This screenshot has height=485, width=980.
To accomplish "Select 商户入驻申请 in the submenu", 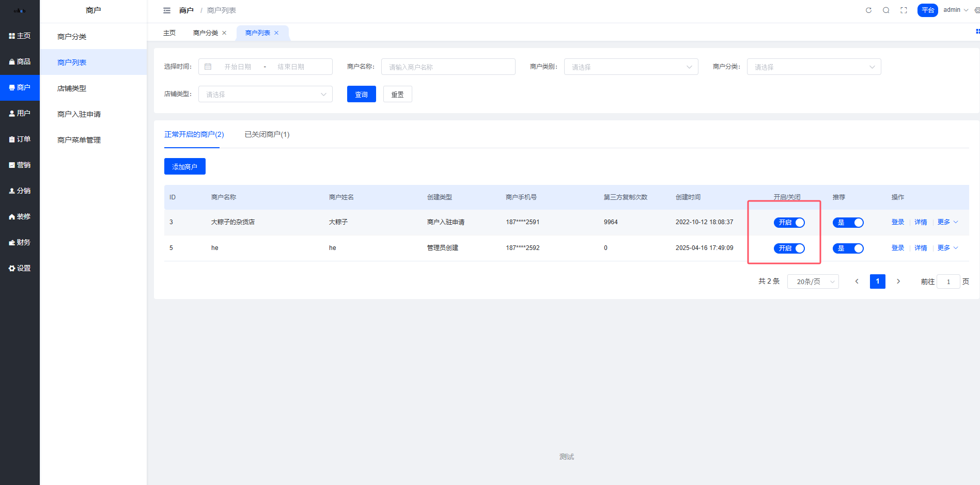I will point(79,114).
